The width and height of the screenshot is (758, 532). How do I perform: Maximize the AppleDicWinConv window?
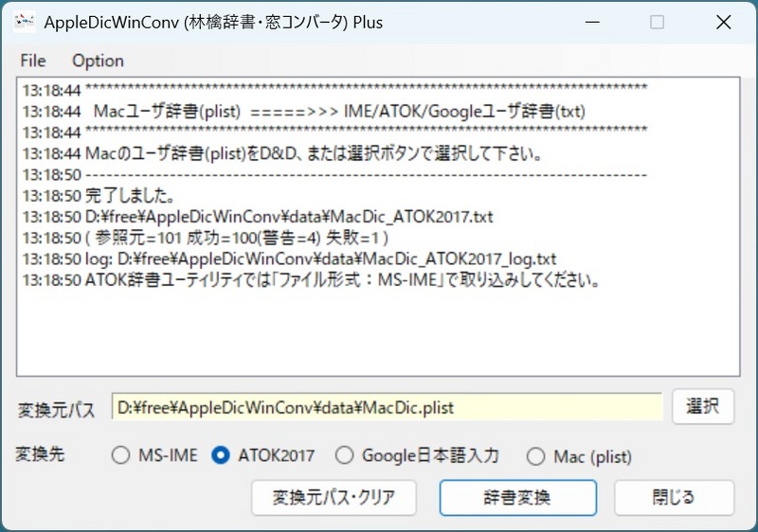coord(657,22)
